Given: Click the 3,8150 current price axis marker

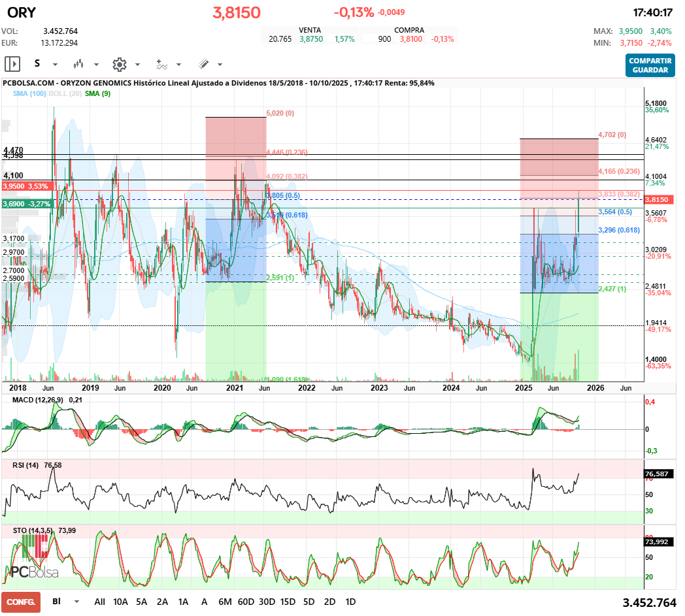Looking at the screenshot, I should coord(660,199).
